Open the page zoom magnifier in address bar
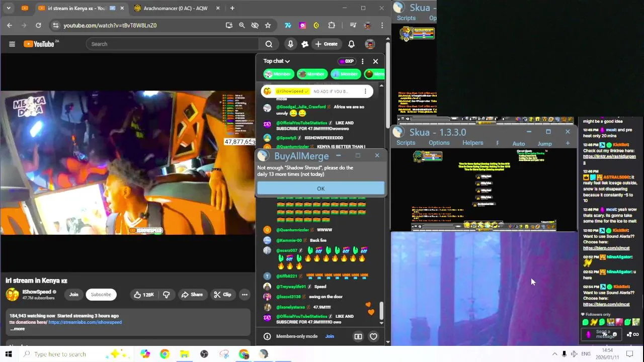The width and height of the screenshot is (644, 362). 242,25
